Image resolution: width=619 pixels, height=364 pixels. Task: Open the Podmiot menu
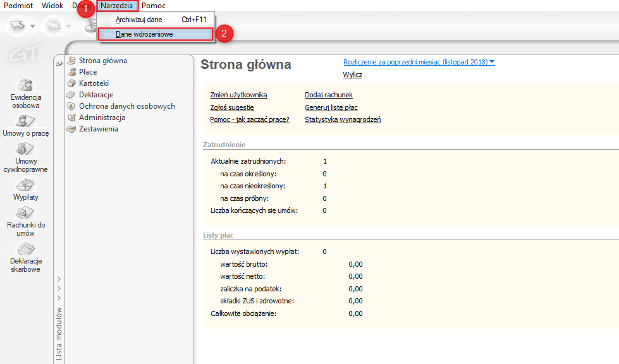point(18,6)
